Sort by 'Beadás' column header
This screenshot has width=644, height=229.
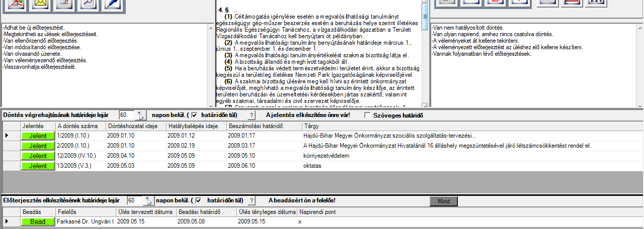click(38, 211)
